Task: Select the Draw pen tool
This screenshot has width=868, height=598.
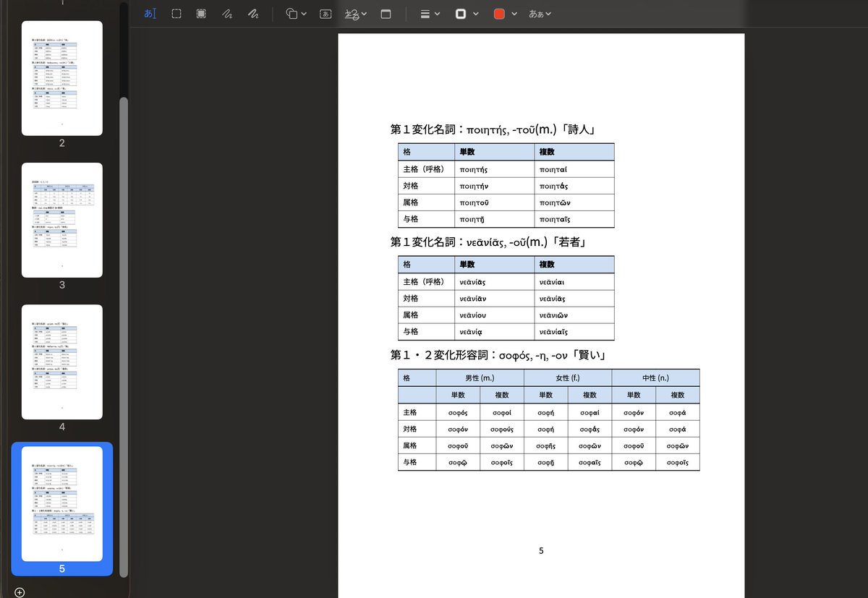Action: pyautogui.click(x=253, y=14)
